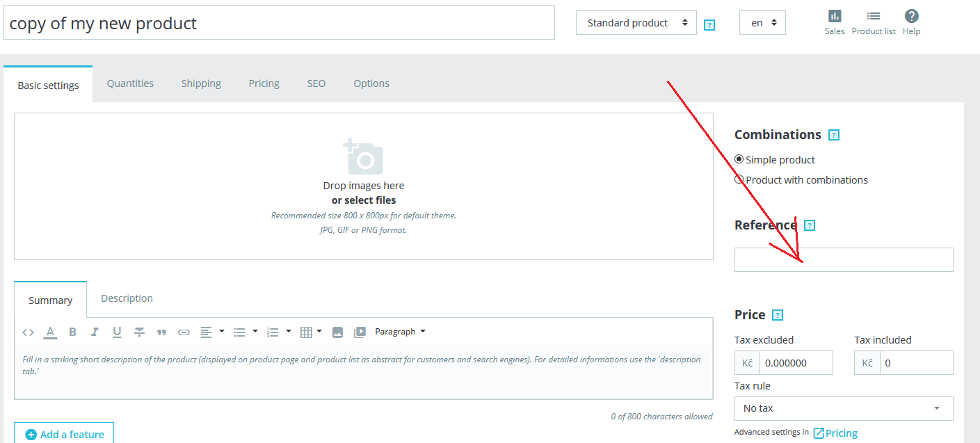Switch to the SEO tab

pos(316,83)
